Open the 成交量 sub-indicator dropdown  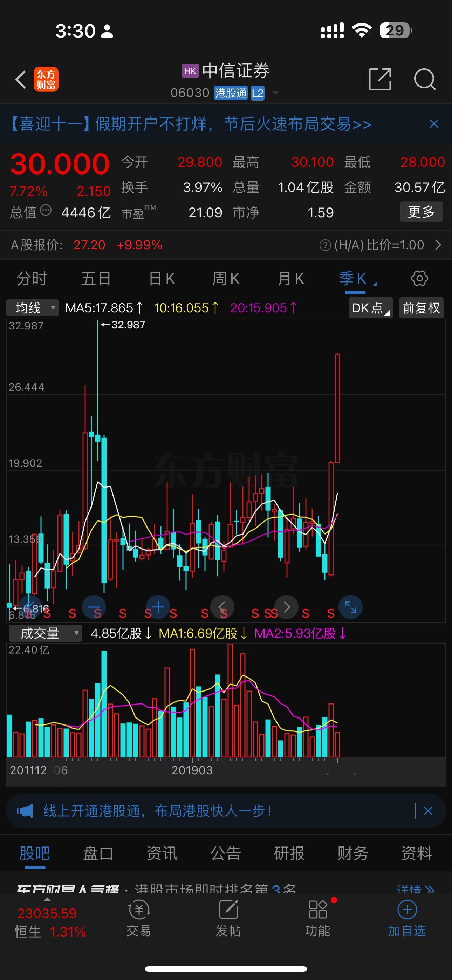click(x=45, y=633)
